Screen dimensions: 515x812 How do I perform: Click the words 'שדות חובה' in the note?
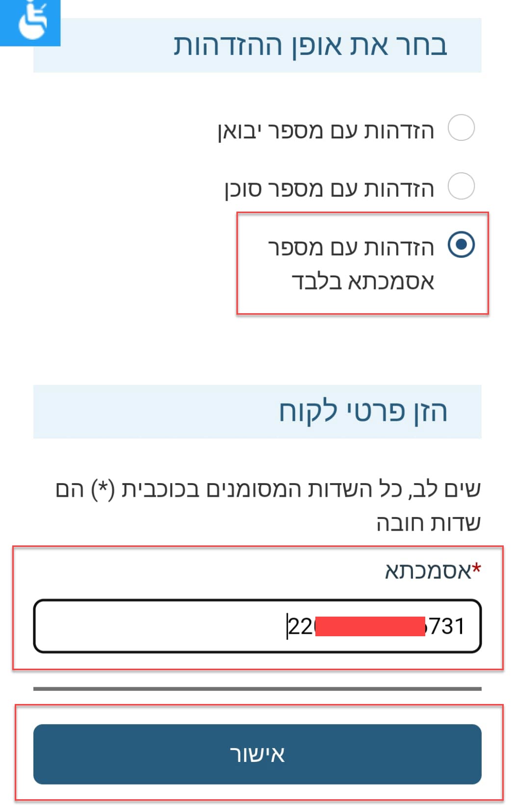tap(428, 523)
